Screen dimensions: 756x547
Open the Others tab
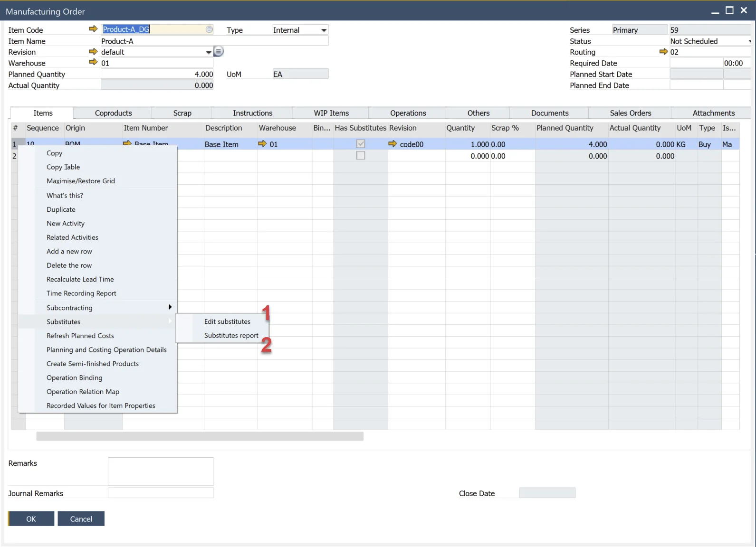pyautogui.click(x=478, y=113)
